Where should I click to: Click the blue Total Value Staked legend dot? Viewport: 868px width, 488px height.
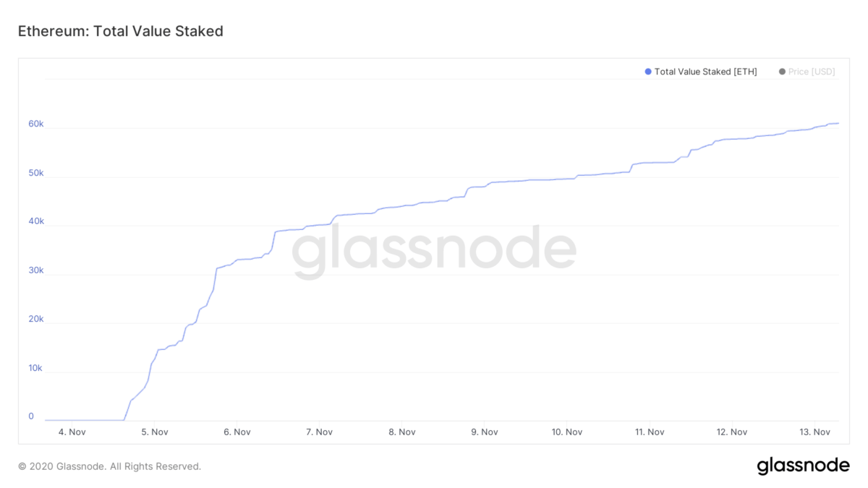point(648,72)
